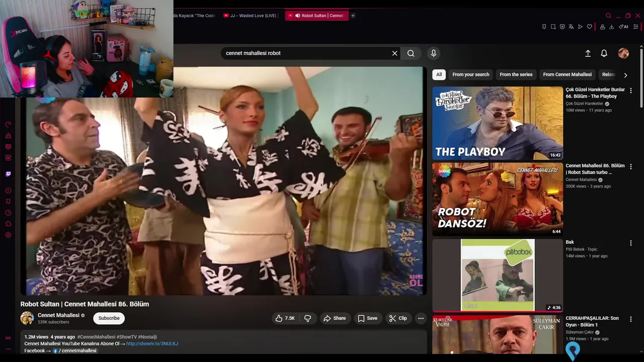Open more actions ellipsis under the video
The width and height of the screenshot is (644, 362).
[x=421, y=318]
